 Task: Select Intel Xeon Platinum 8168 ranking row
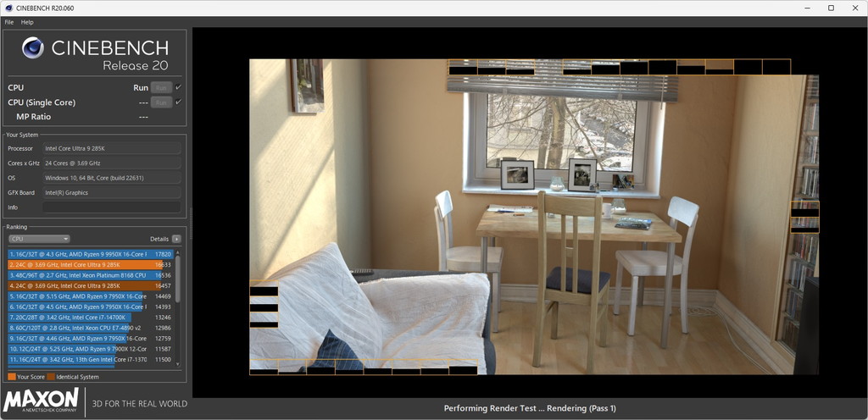point(91,275)
